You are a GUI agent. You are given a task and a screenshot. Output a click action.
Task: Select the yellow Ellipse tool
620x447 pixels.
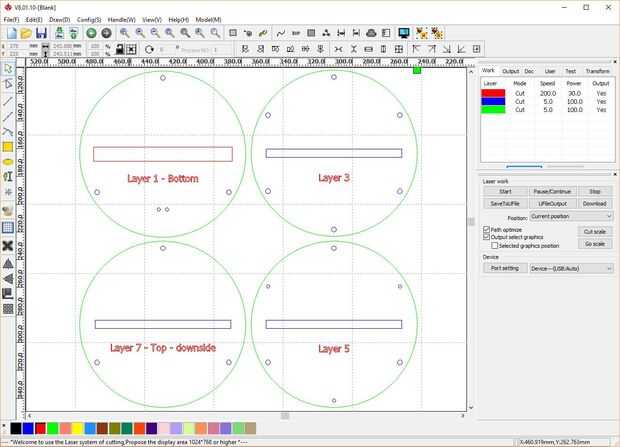pos(8,162)
